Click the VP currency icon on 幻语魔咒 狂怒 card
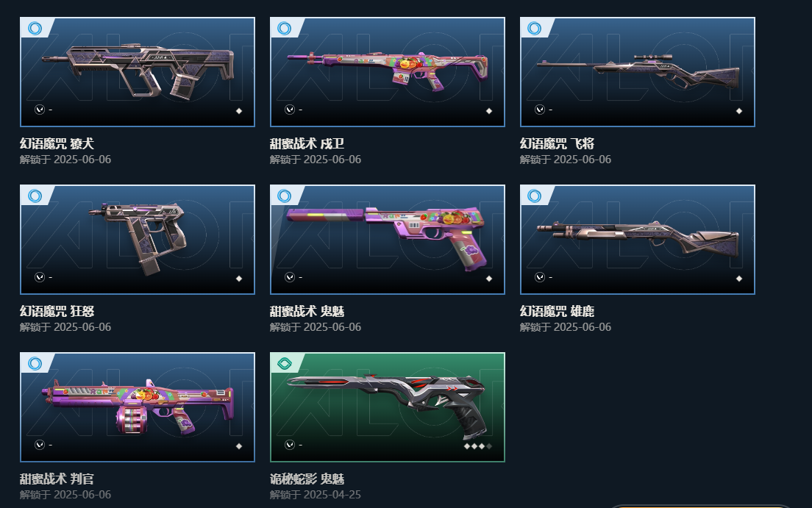 coord(40,277)
